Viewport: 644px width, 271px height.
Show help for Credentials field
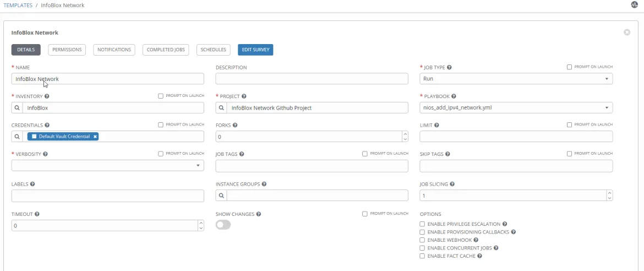[x=47, y=125]
